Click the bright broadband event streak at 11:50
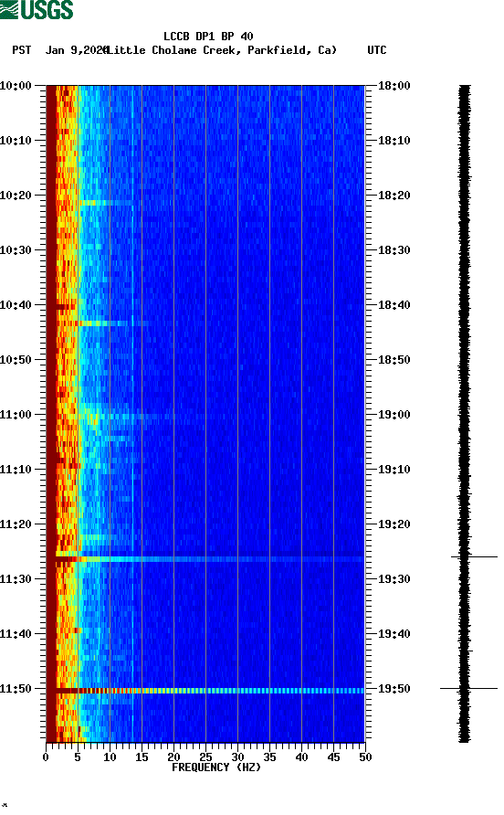504x815 pixels. [210, 691]
